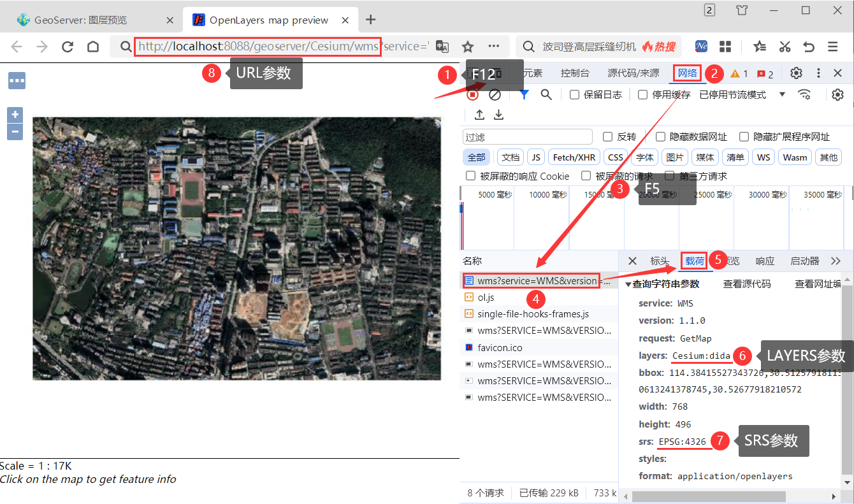The width and height of the screenshot is (854, 504).
Task: Open network search magnifier
Action: (x=546, y=94)
